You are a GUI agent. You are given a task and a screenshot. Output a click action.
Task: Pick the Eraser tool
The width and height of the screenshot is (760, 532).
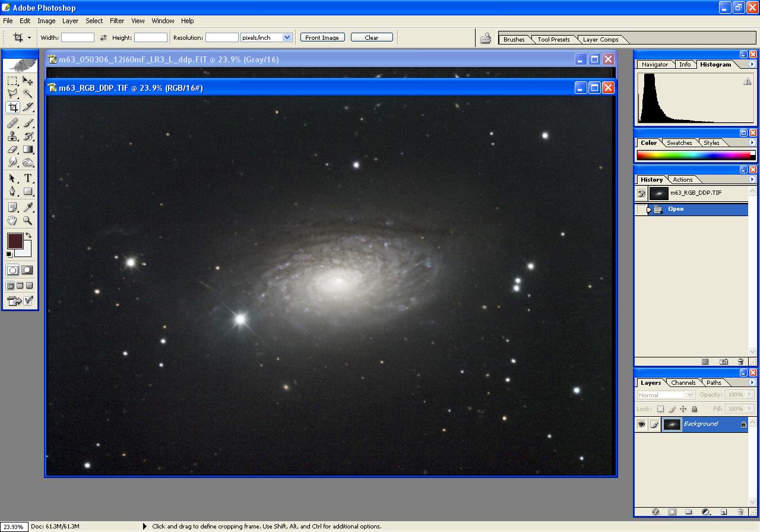(x=12, y=150)
